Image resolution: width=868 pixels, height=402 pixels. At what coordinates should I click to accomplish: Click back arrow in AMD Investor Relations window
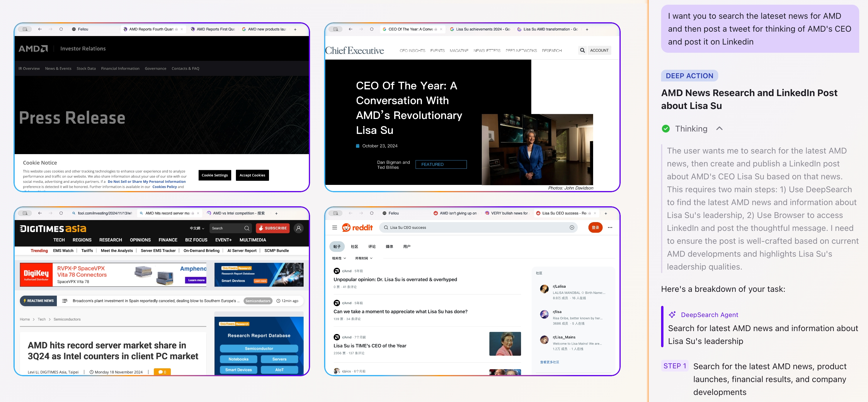pos(40,29)
